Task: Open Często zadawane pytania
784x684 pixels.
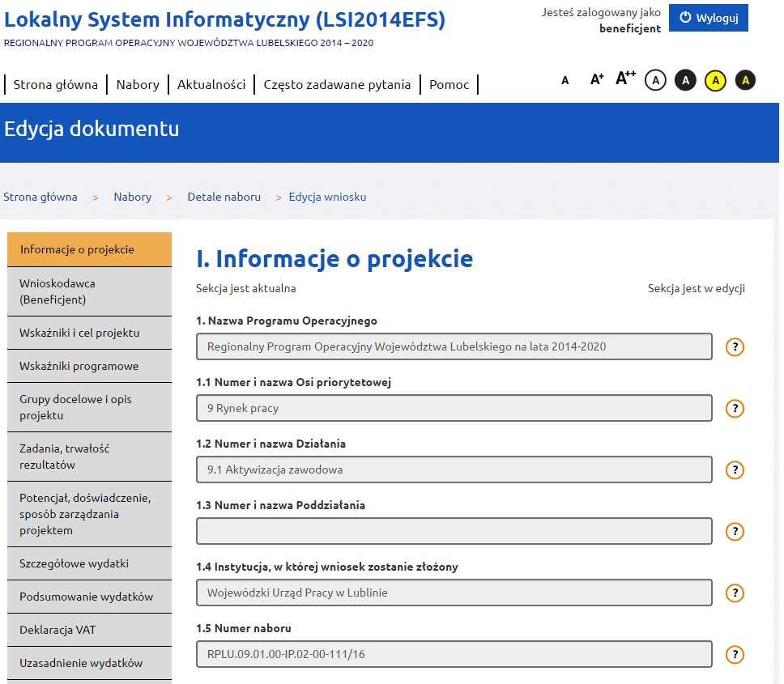Action: (x=337, y=84)
